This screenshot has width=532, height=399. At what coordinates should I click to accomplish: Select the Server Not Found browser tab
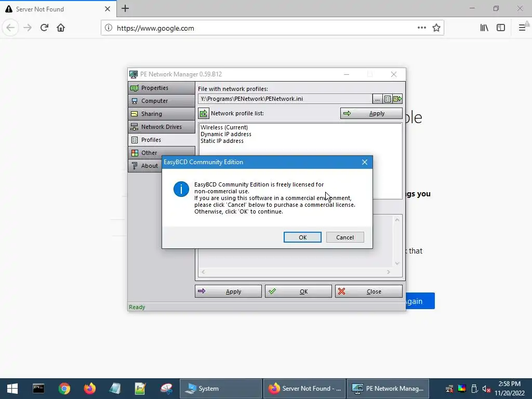[x=58, y=9]
